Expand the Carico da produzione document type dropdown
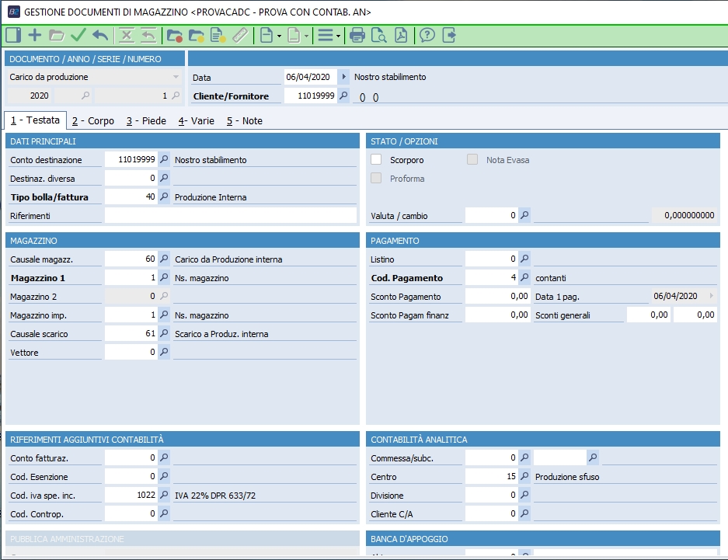The image size is (728, 560). point(176,77)
